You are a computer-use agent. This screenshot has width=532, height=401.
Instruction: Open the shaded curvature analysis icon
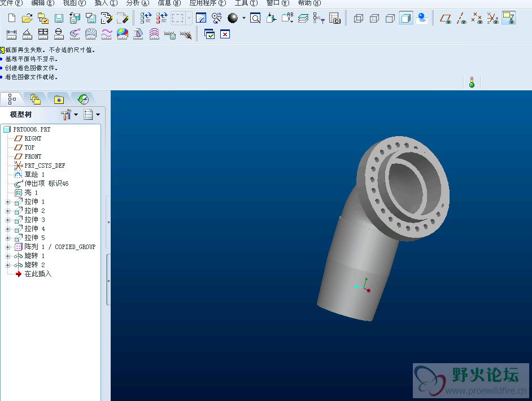pyautogui.click(x=123, y=34)
